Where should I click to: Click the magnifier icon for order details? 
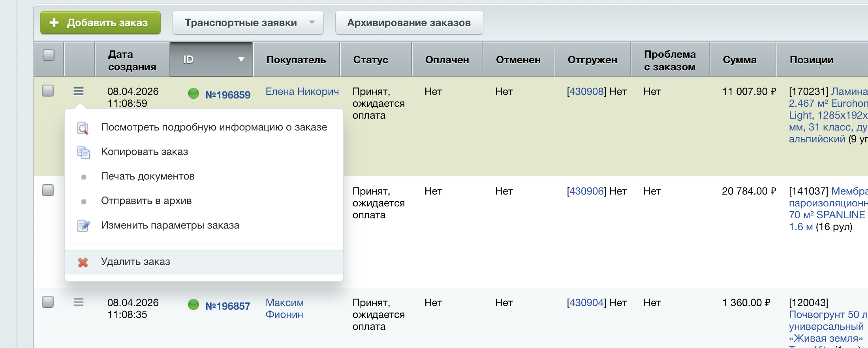click(83, 128)
